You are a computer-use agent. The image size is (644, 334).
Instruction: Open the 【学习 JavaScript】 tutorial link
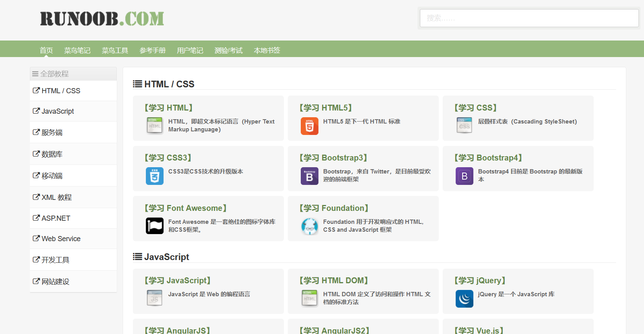[178, 280]
